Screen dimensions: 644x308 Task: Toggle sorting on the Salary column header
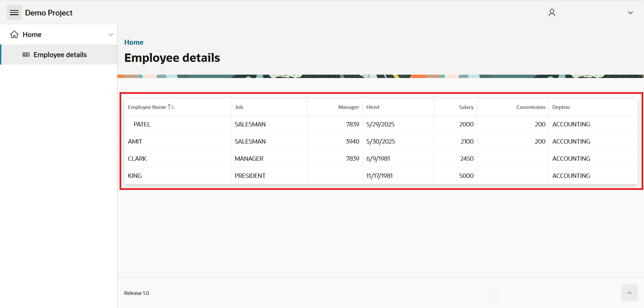tap(466, 107)
